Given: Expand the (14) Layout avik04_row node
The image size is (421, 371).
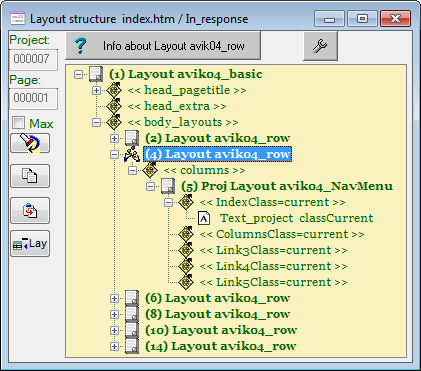Looking at the screenshot, I should tap(114, 346).
